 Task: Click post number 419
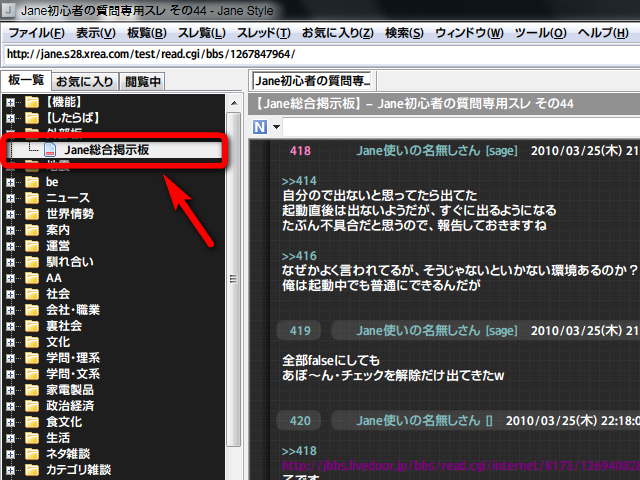(300, 331)
